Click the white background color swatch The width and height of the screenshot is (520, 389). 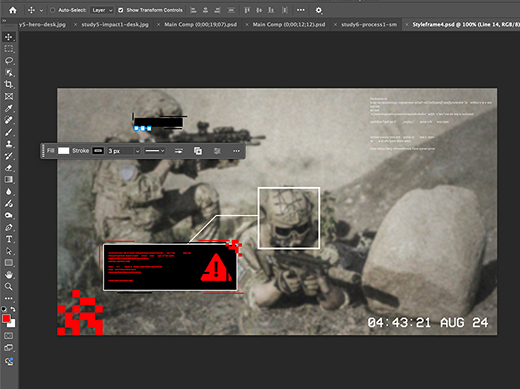point(13,323)
